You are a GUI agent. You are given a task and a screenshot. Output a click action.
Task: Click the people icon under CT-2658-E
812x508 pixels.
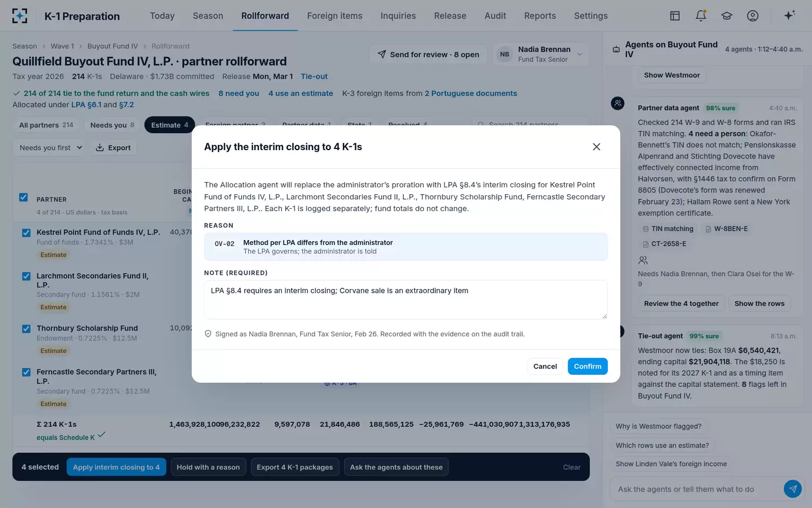(643, 260)
